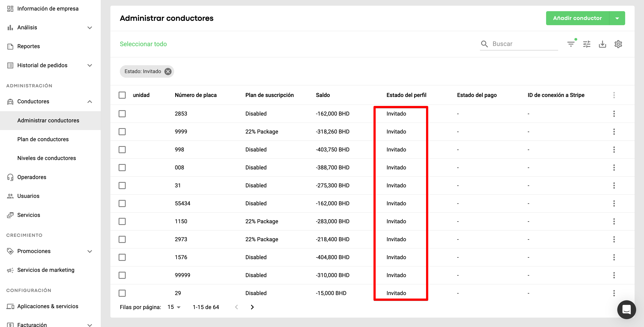Go to Niveles de conductores
The image size is (644, 327).
click(x=46, y=158)
